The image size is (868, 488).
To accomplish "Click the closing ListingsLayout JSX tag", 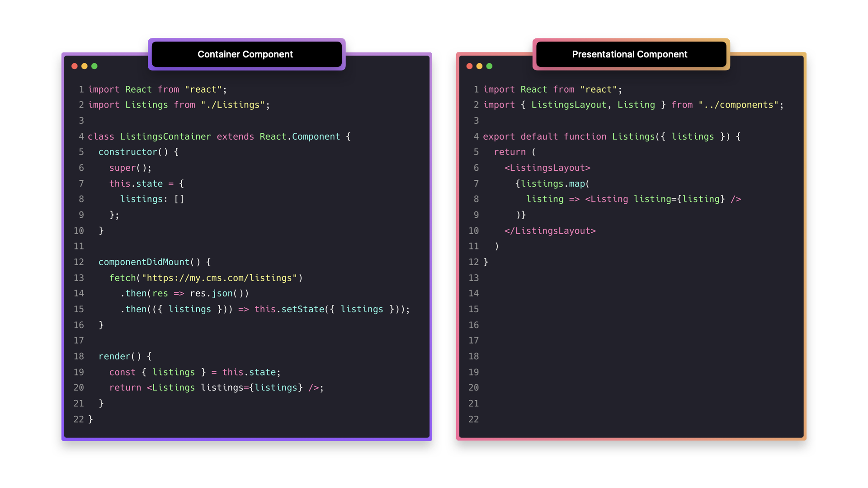I will (550, 231).
